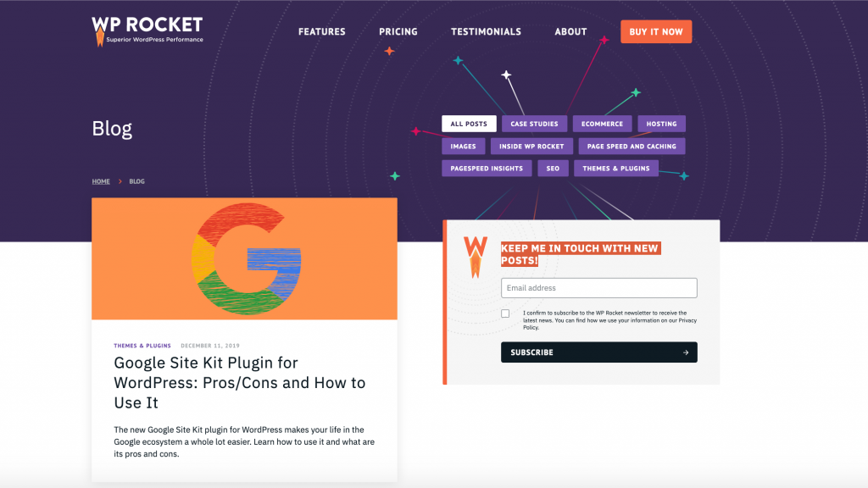
Task: Click the Google logo article thumbnail
Action: [244, 258]
